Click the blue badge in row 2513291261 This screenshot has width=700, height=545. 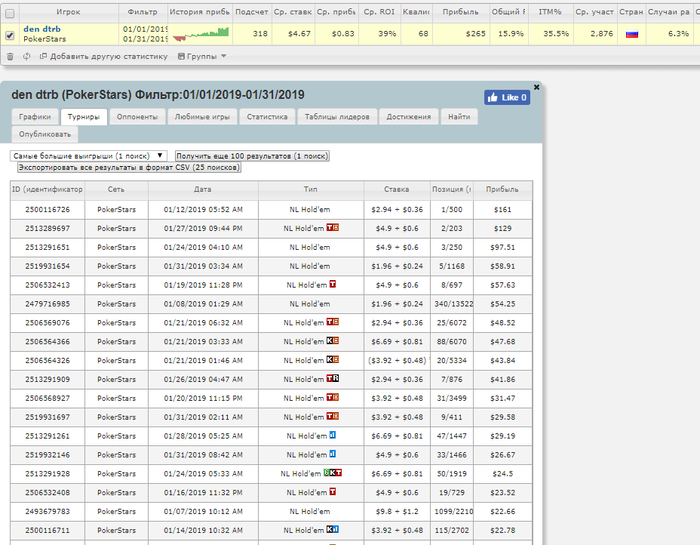(333, 435)
